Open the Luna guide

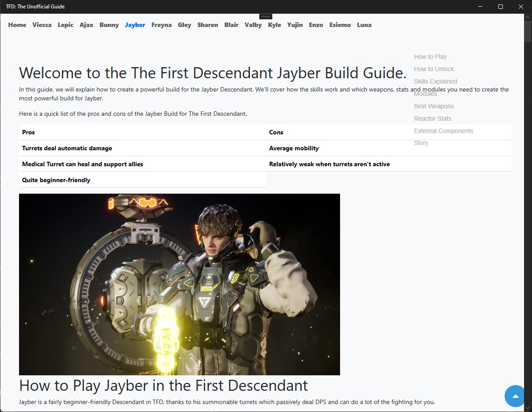pyautogui.click(x=364, y=25)
